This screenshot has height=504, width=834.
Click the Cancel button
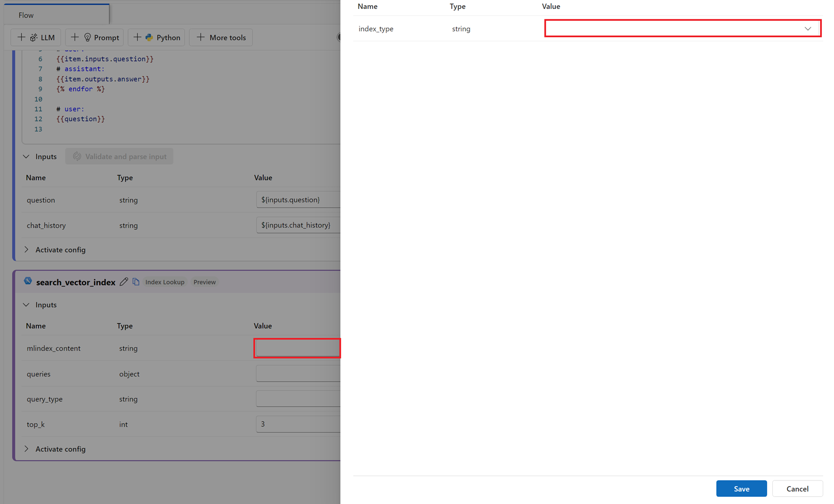point(797,488)
